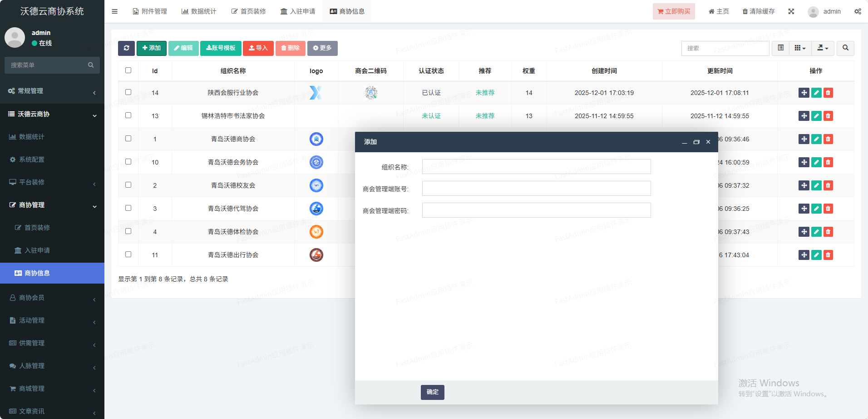Click the 立即购买 button
The width and height of the screenshot is (868, 419).
(x=674, y=11)
